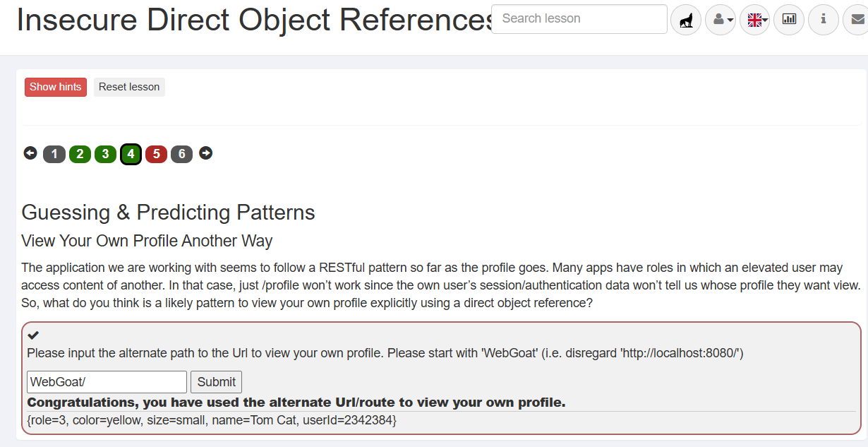Click the envelope contact icon
The image size is (868, 447).
click(x=856, y=20)
